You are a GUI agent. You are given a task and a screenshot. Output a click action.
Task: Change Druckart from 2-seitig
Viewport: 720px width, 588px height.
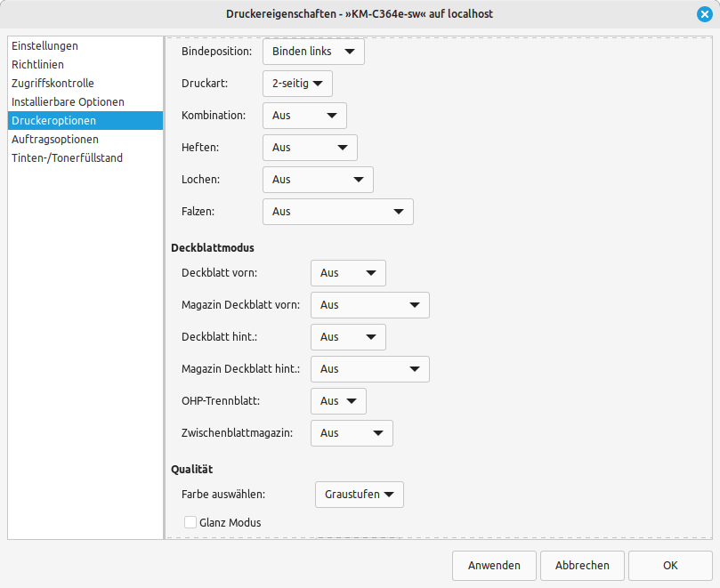297,84
